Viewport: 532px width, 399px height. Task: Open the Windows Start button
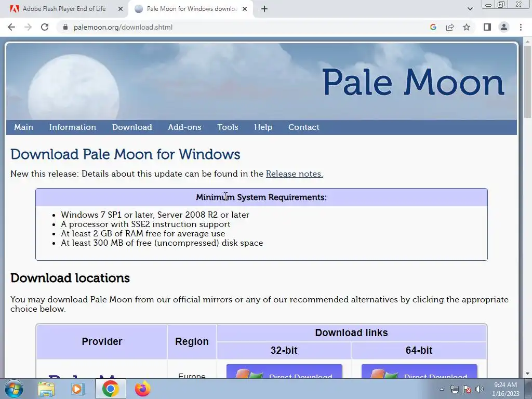[x=14, y=389]
